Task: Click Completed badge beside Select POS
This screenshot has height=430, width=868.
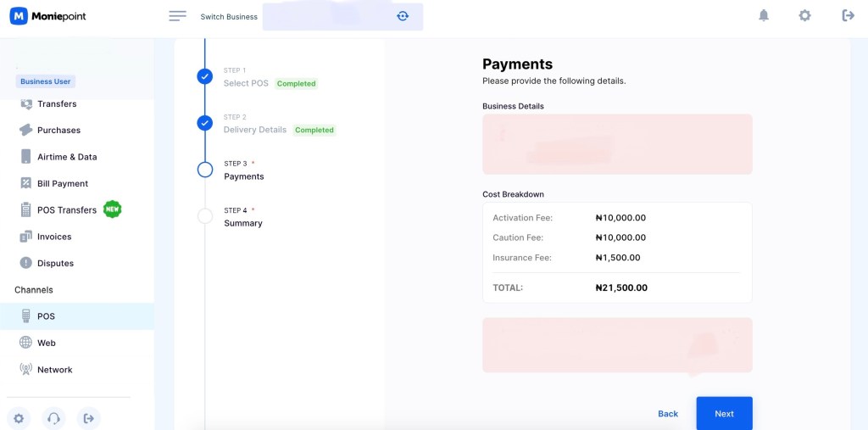Action: 296,84
